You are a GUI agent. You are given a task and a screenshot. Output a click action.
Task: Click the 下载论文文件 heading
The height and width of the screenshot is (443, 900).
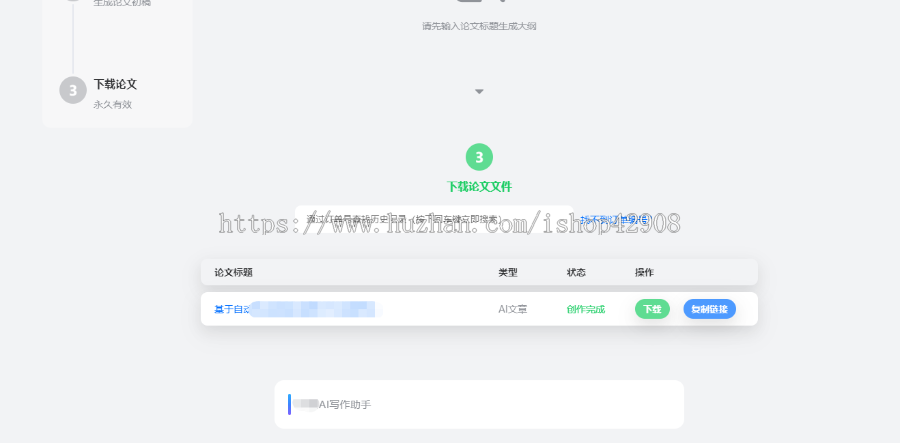(x=479, y=186)
